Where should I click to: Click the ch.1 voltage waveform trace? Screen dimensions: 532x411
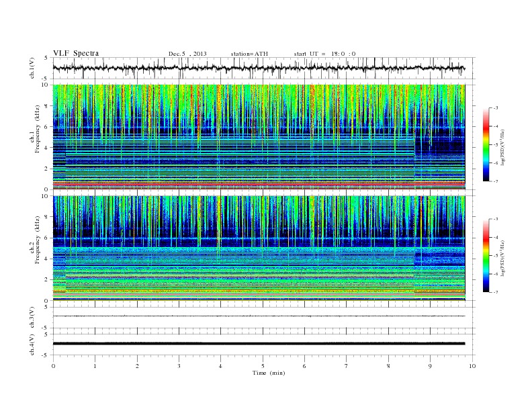pos(259,68)
